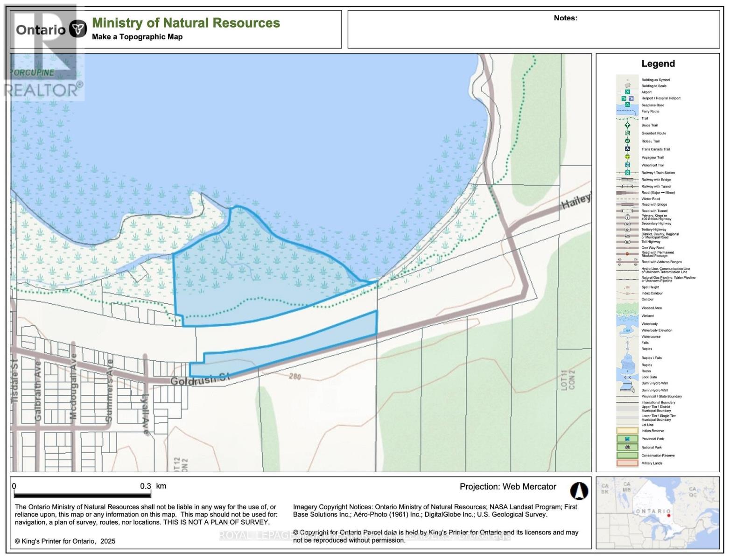The height and width of the screenshot is (560, 730).
Task: Click the 280 contour elevation label
Action: pyautogui.click(x=295, y=377)
